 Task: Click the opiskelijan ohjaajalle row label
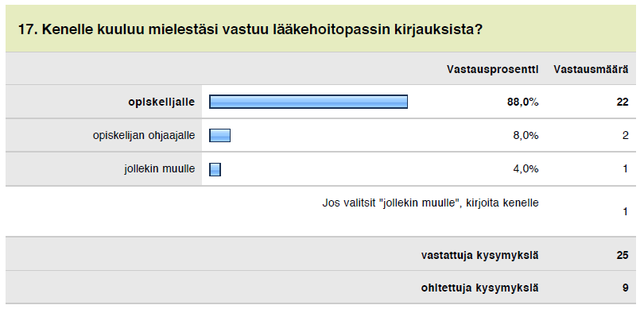(x=144, y=135)
